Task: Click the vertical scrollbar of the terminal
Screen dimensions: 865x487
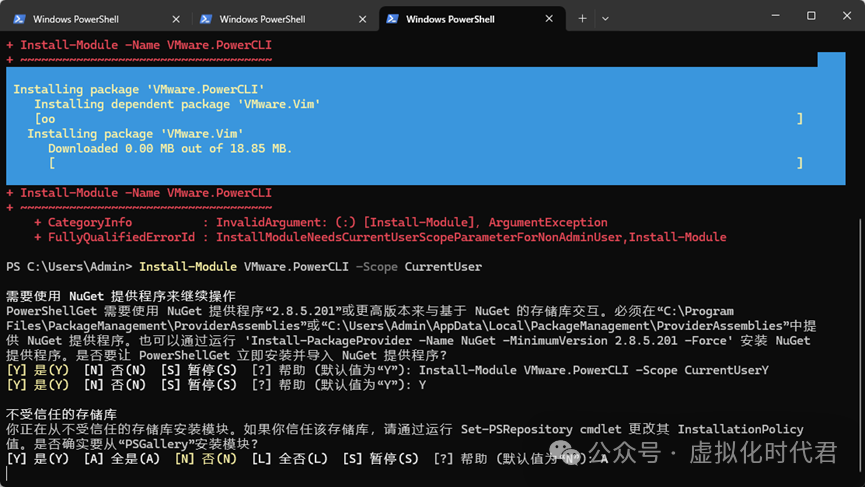Action: (x=861, y=347)
